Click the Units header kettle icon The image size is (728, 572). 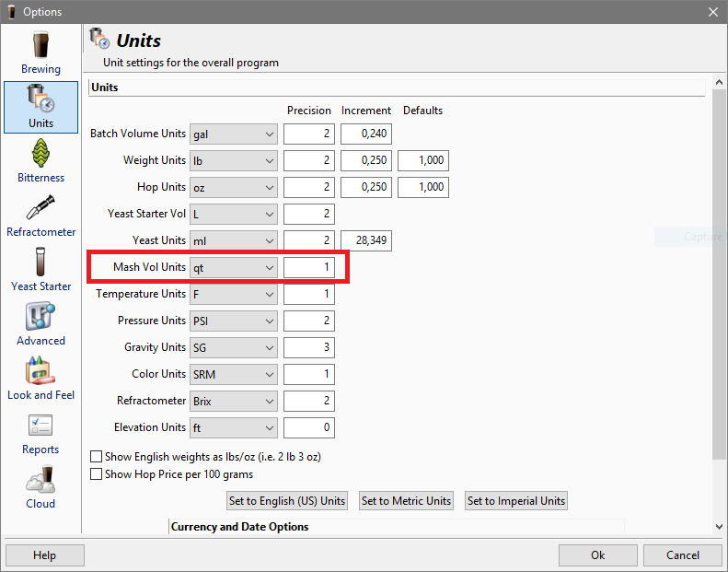(x=99, y=39)
